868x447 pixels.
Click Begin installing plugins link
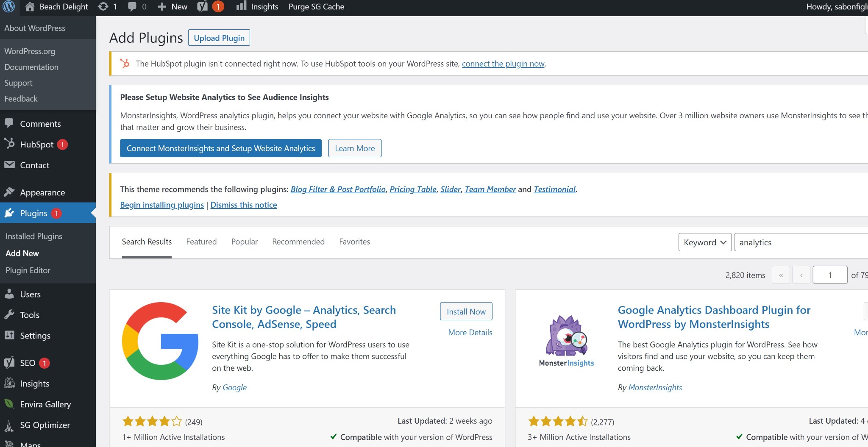(x=162, y=205)
